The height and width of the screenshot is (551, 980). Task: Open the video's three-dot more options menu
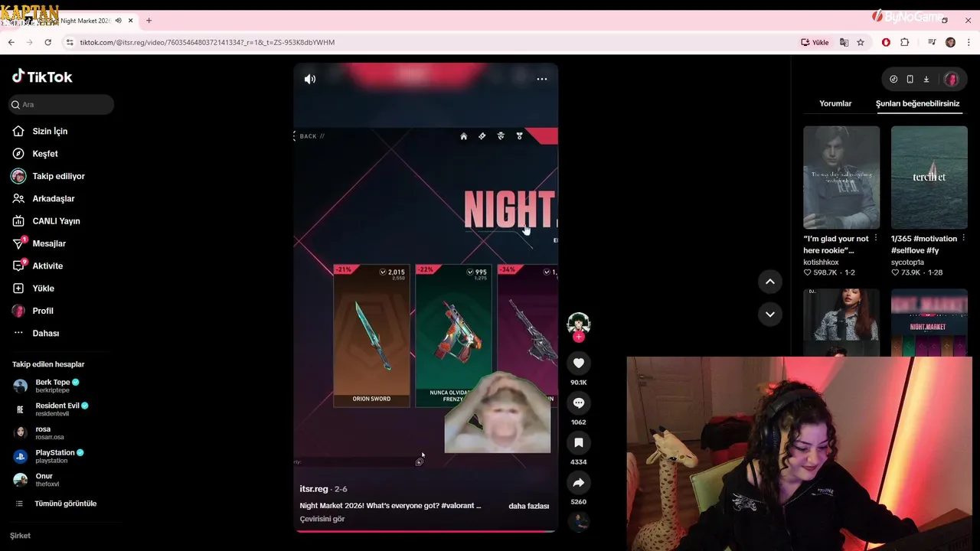pyautogui.click(x=542, y=79)
